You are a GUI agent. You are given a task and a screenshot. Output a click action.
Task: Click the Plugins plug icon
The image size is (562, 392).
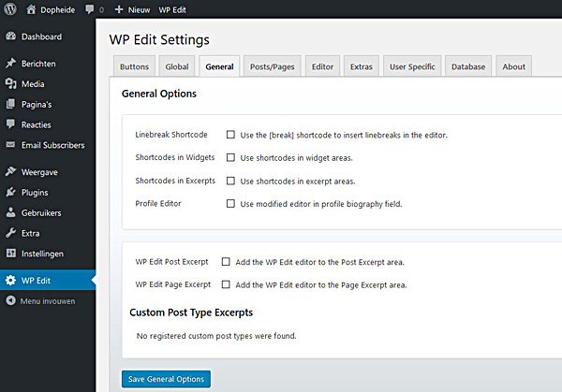[10, 192]
